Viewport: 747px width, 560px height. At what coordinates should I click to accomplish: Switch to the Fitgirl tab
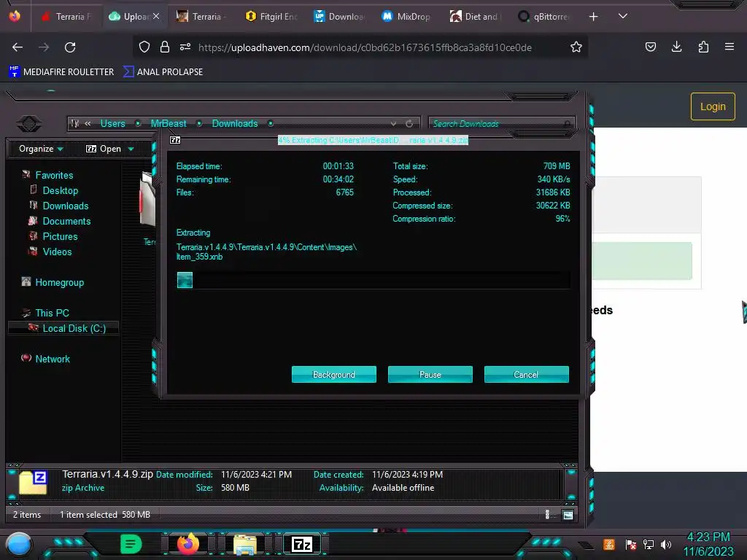pos(270,17)
